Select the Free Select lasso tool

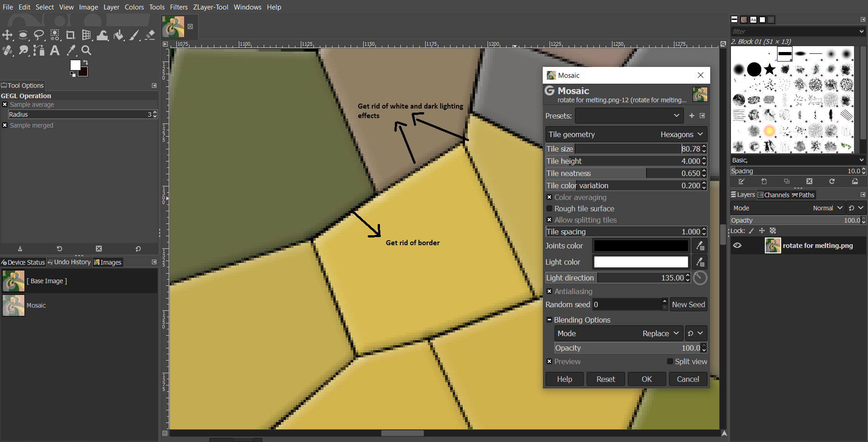tap(39, 35)
